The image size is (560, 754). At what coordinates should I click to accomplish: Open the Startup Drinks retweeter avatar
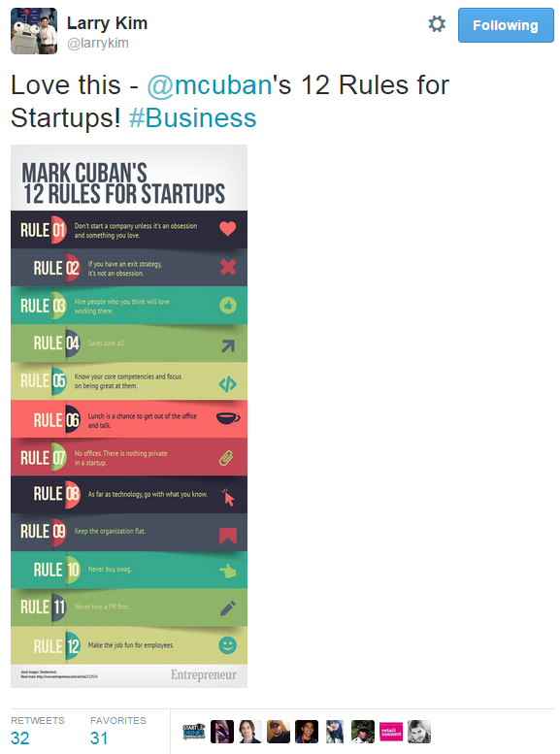coord(194,732)
